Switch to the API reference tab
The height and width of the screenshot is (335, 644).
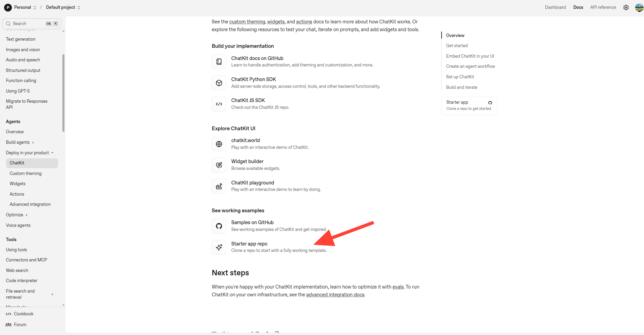(x=603, y=7)
